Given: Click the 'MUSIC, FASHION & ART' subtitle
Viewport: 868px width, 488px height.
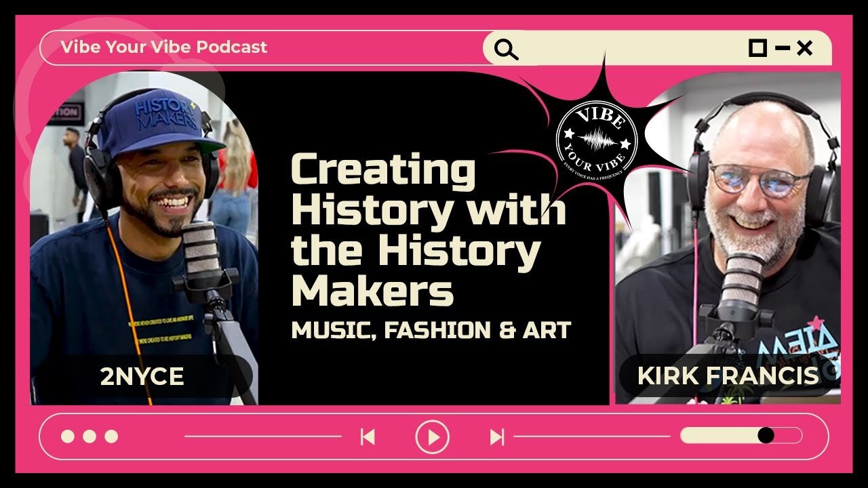Looking at the screenshot, I should point(431,331).
